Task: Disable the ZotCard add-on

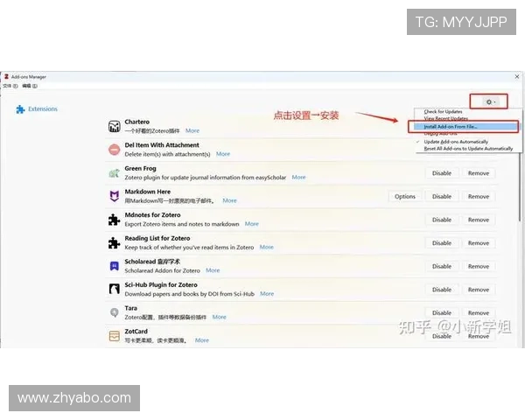Action: 442,336
